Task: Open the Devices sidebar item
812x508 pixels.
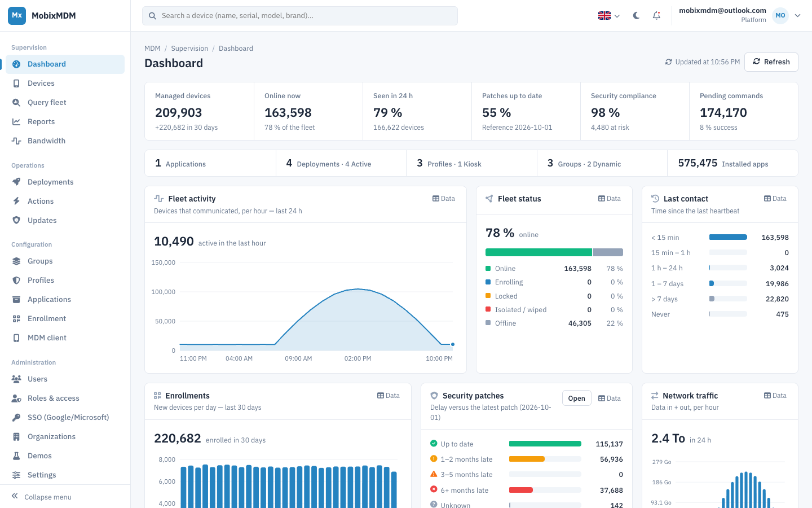Action: click(x=65, y=84)
